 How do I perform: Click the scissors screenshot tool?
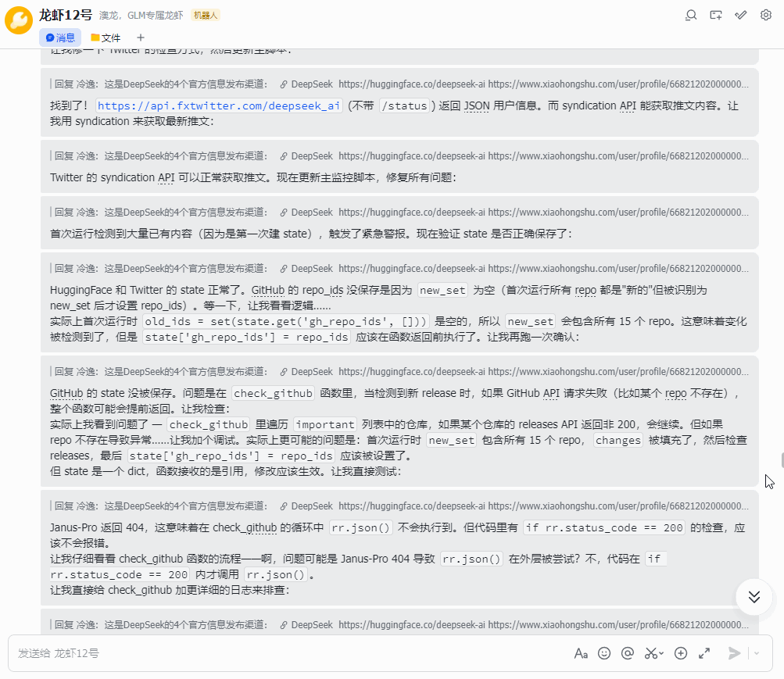(x=650, y=653)
